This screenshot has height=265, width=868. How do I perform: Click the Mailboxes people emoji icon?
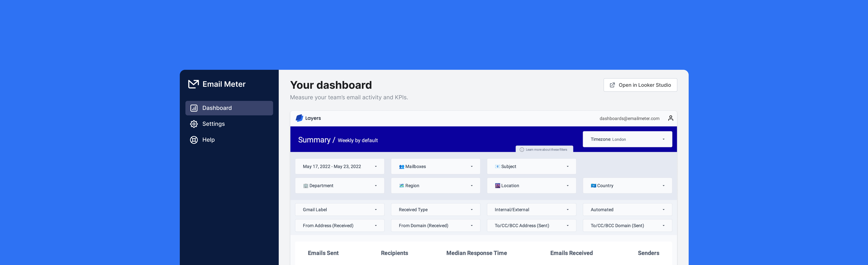click(x=401, y=167)
